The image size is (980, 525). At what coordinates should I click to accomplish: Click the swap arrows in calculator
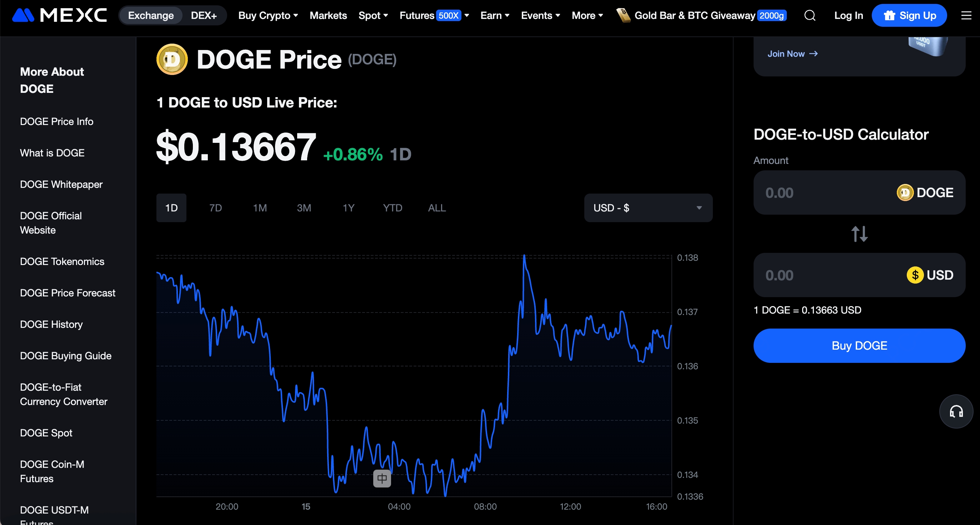[859, 234]
